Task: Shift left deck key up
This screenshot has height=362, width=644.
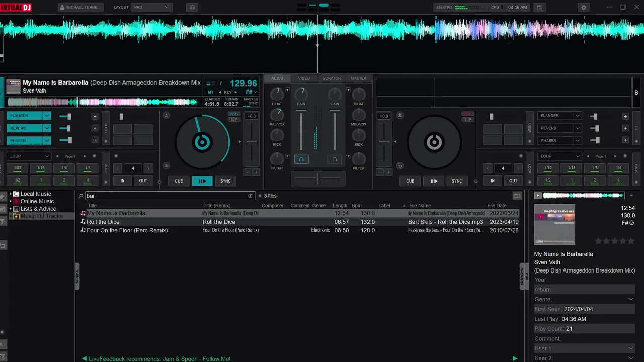Action: (x=236, y=93)
